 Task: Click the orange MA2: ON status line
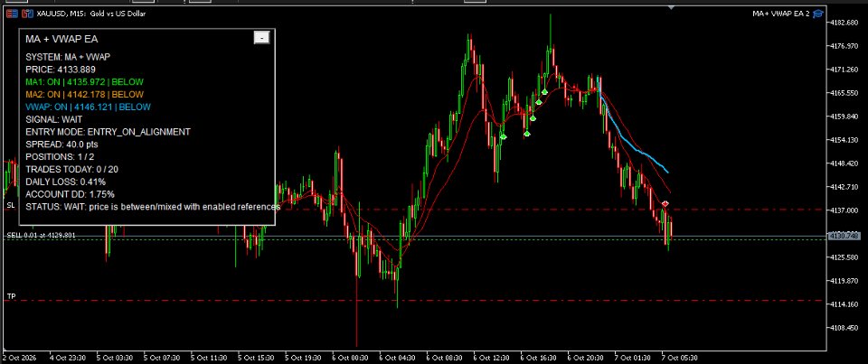(85, 95)
